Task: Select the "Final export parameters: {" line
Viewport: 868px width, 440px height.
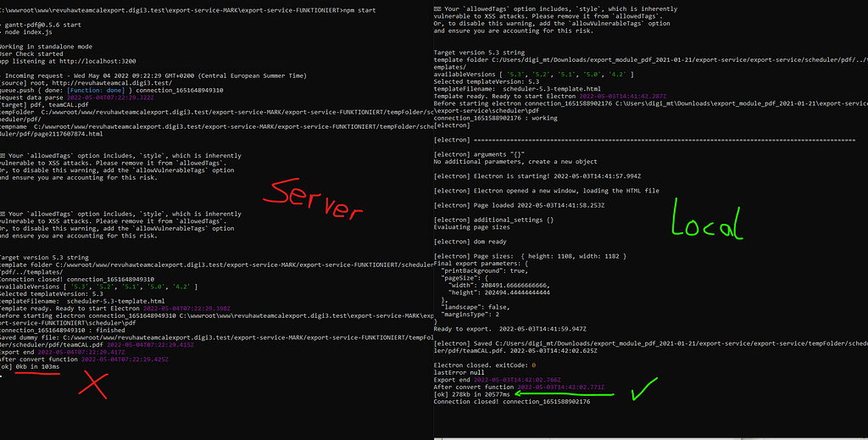Action: (x=481, y=264)
